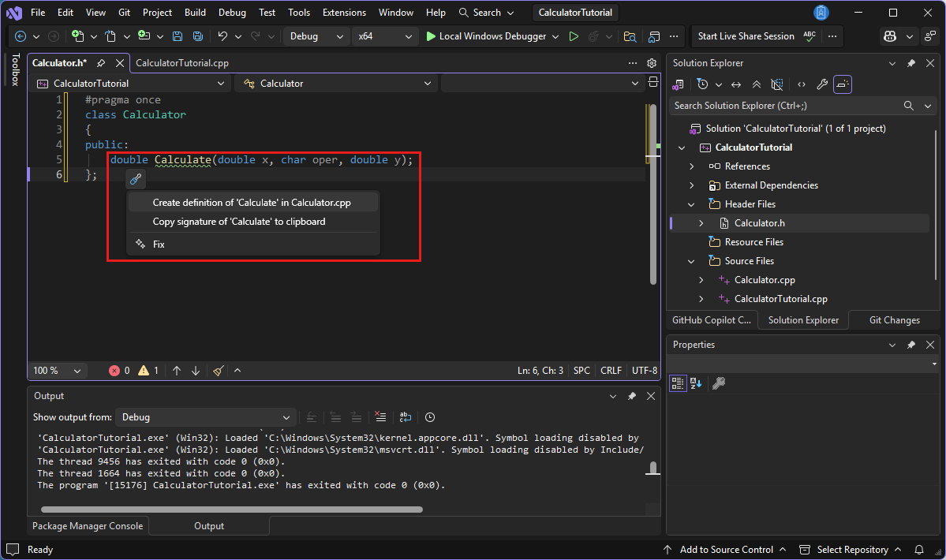Select Copy signature of 'Calculate' to clipboard
Screen dimensions: 946x560
(x=253, y=222)
